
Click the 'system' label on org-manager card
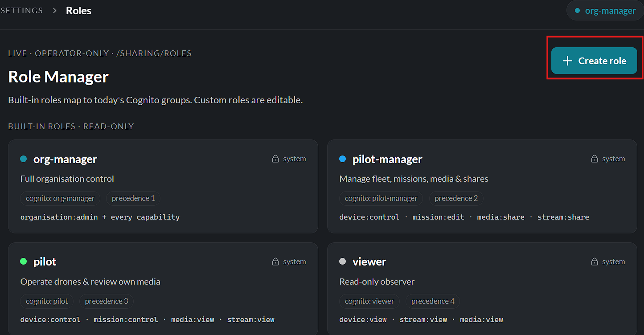click(295, 159)
